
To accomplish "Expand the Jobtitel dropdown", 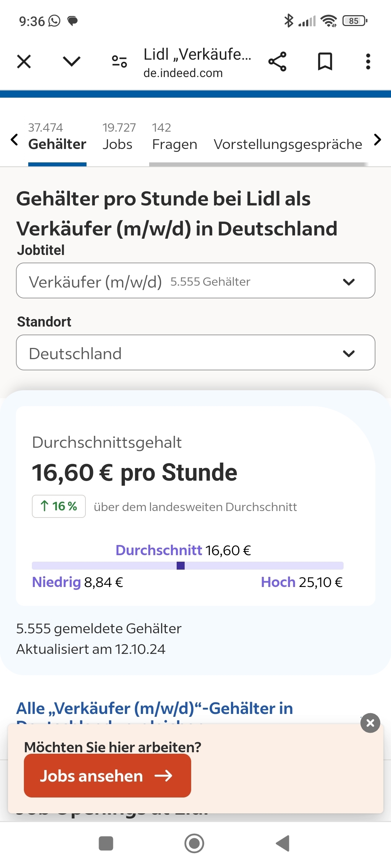I will point(195,281).
